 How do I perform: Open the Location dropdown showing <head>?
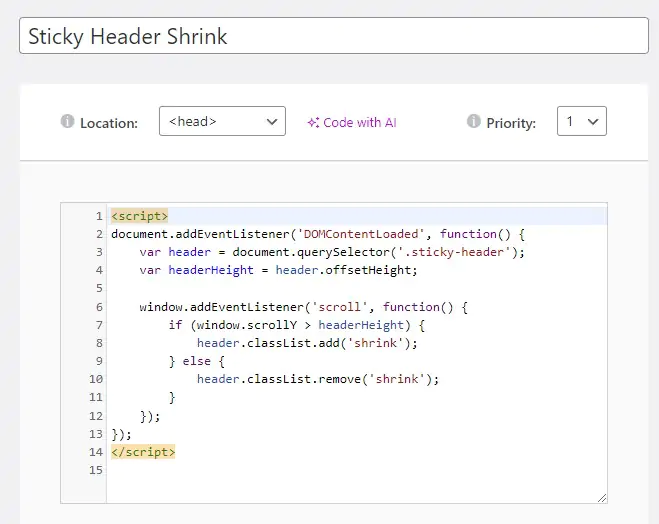[222, 121]
